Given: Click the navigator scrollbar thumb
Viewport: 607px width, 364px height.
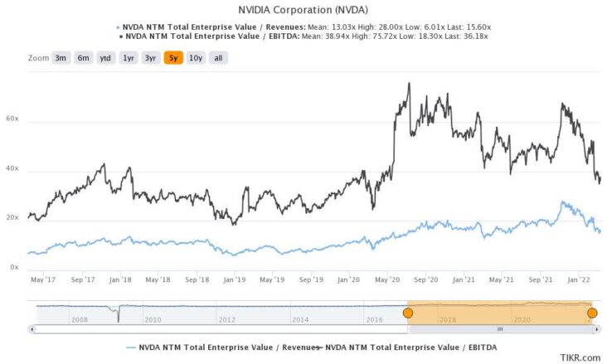Looking at the screenshot, I should 499,329.
